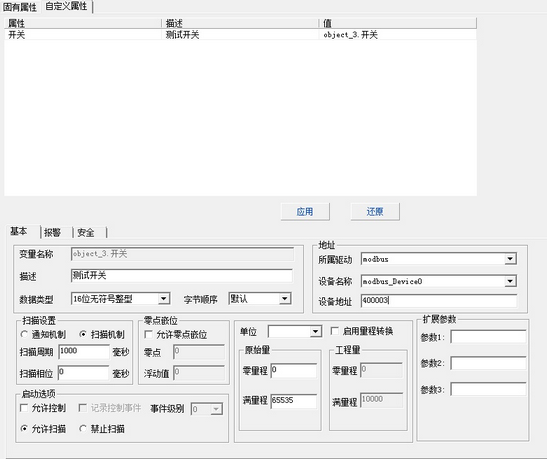This screenshot has height=459, width=547.
Task: Click the 设备地址 input field
Action: pos(439,301)
